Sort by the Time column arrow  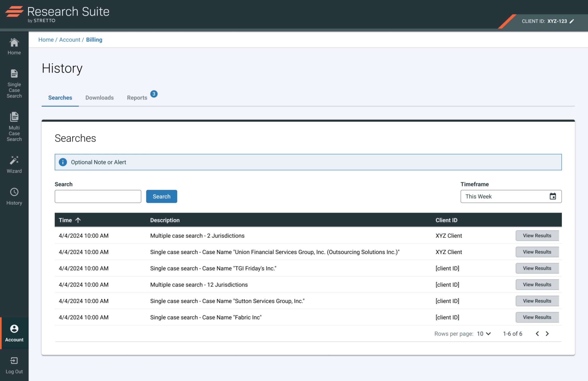pos(78,220)
